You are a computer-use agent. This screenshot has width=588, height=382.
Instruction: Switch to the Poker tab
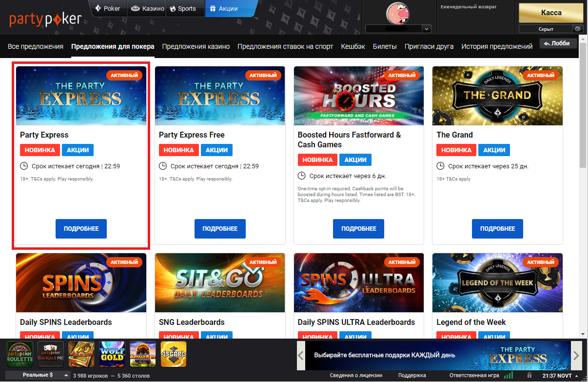108,8
